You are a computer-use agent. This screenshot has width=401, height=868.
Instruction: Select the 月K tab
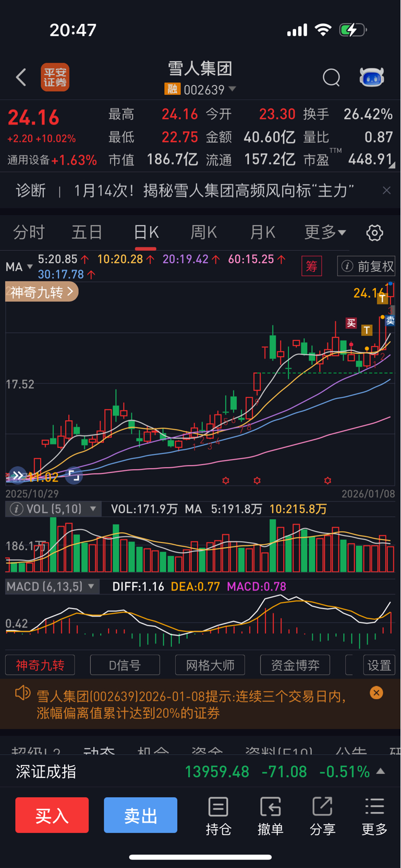tap(262, 232)
